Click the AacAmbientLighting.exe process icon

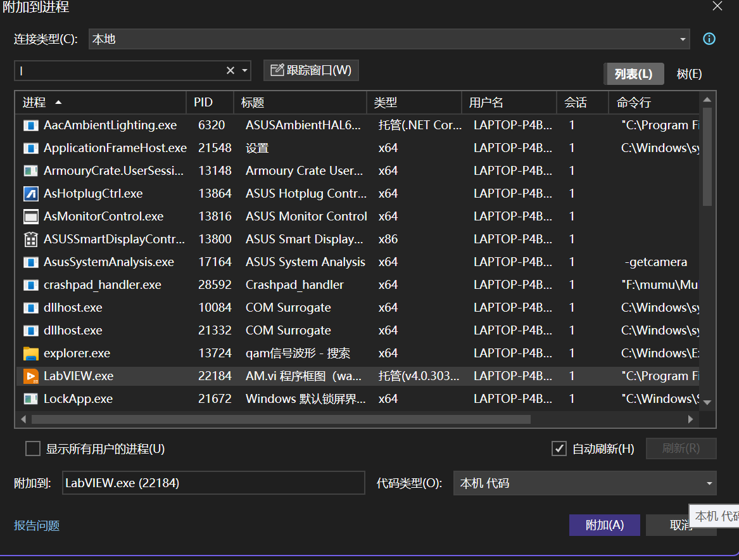tap(30, 125)
